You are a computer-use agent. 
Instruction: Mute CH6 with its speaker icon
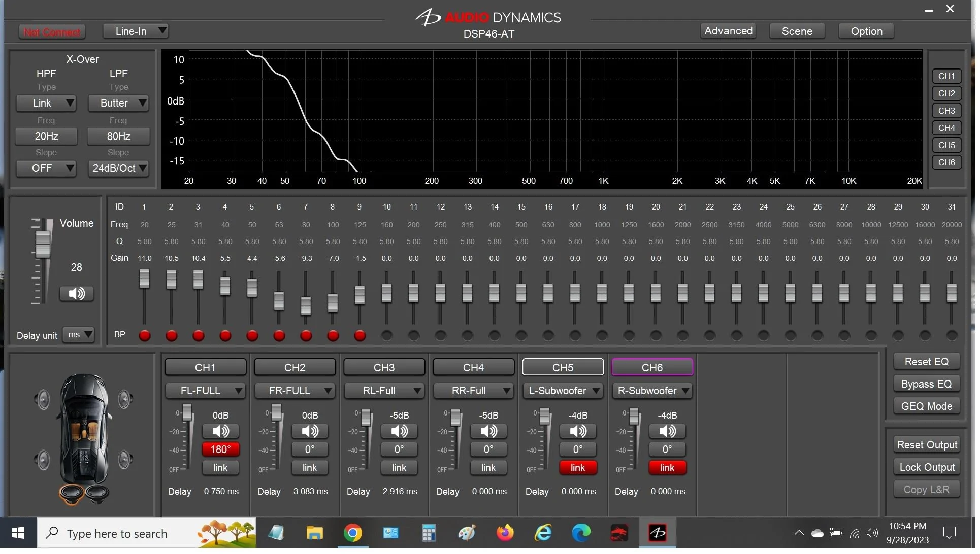(x=668, y=432)
